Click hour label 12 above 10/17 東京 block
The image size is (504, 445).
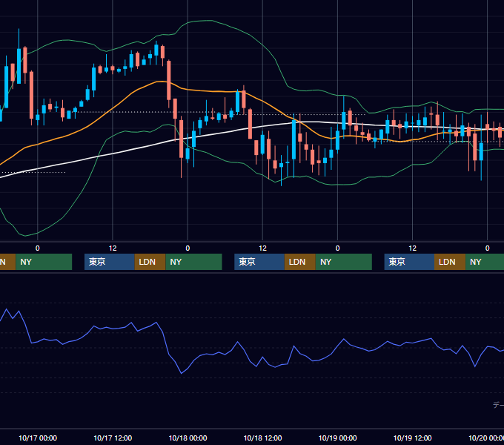tap(113, 248)
